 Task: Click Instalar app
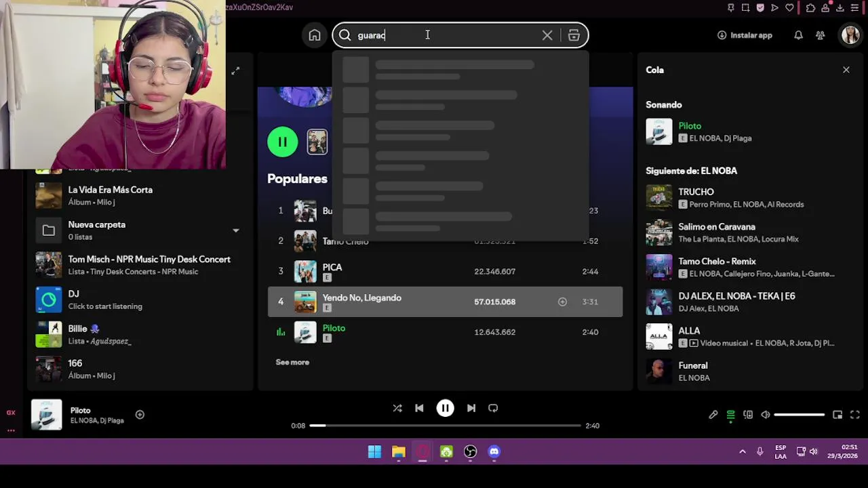745,35
